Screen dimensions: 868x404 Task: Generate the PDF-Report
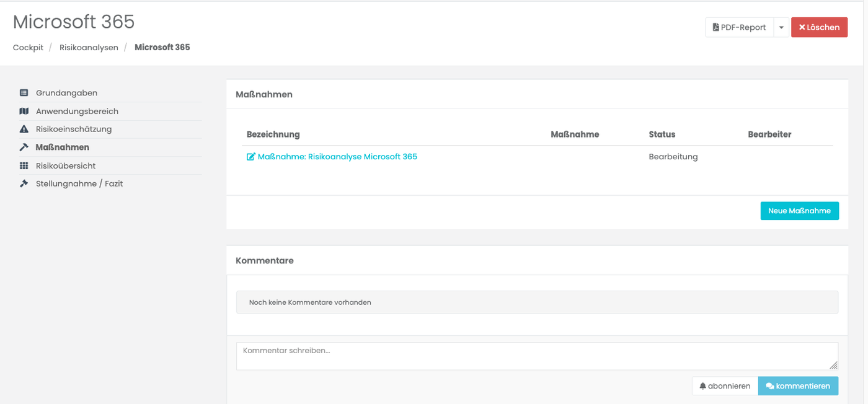point(740,27)
